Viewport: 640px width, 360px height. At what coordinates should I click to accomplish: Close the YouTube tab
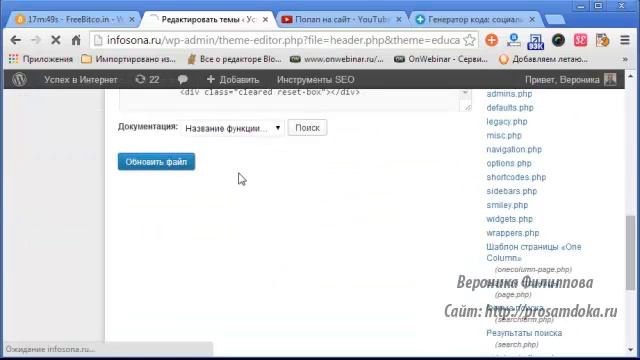(x=399, y=19)
